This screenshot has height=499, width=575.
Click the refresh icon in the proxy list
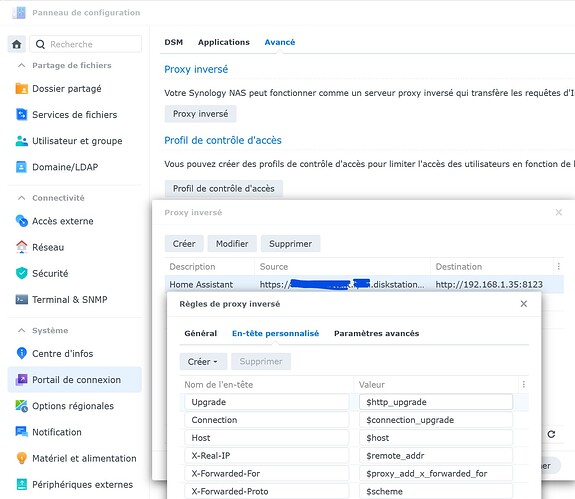(551, 434)
